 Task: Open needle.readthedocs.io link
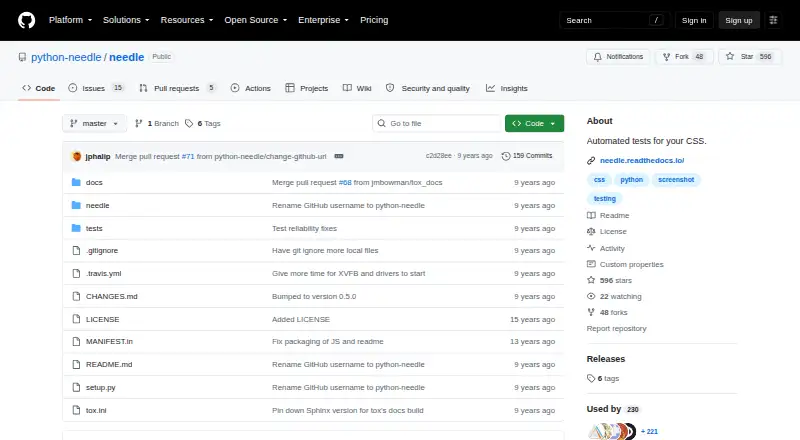coord(642,160)
